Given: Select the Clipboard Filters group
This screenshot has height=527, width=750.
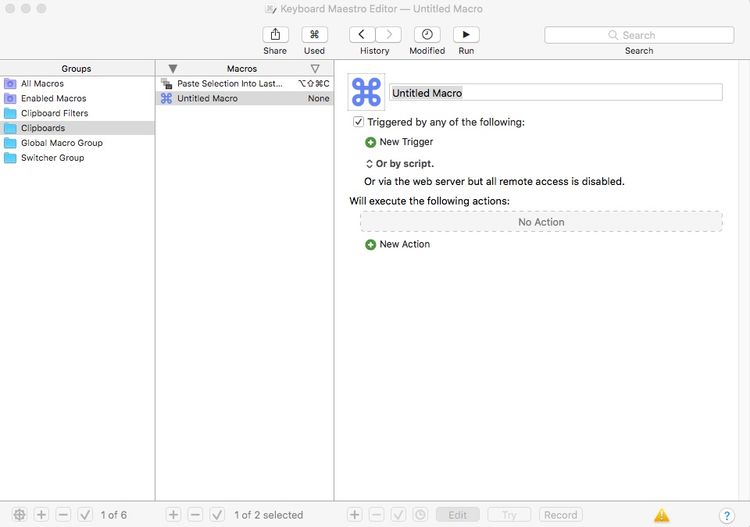Looking at the screenshot, I should pos(77,113).
